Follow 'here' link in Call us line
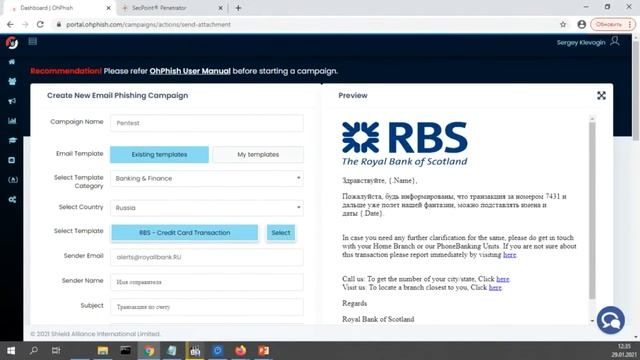This screenshot has height=360, width=640. click(x=502, y=279)
